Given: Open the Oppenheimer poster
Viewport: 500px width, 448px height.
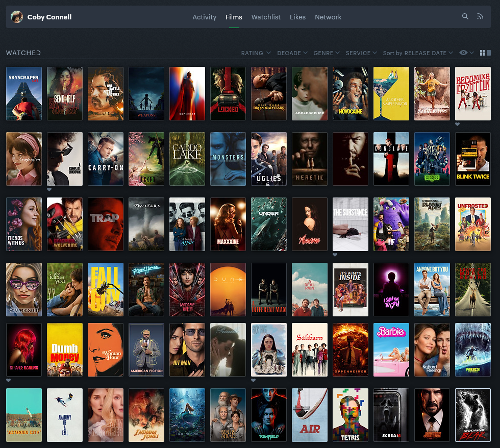Looking at the screenshot, I should (351, 350).
